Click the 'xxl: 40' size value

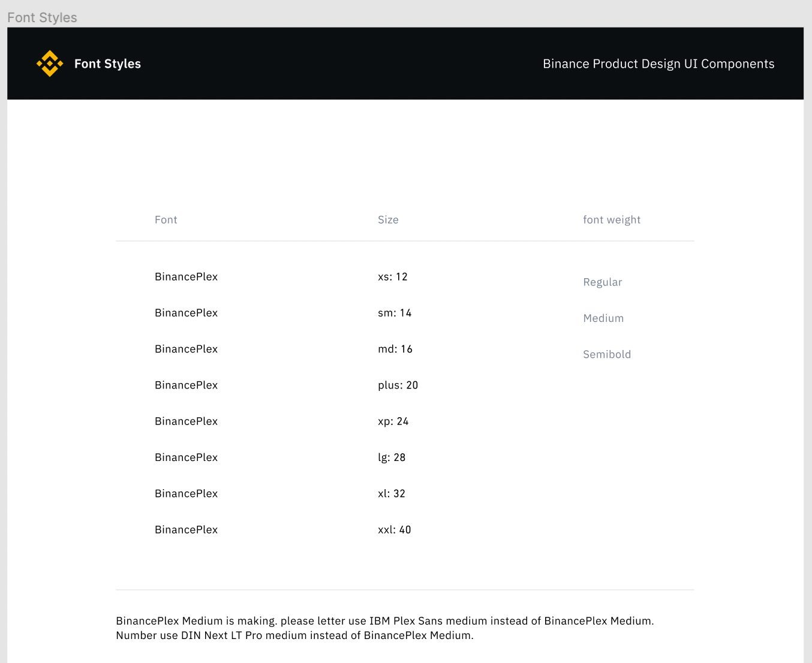(395, 529)
